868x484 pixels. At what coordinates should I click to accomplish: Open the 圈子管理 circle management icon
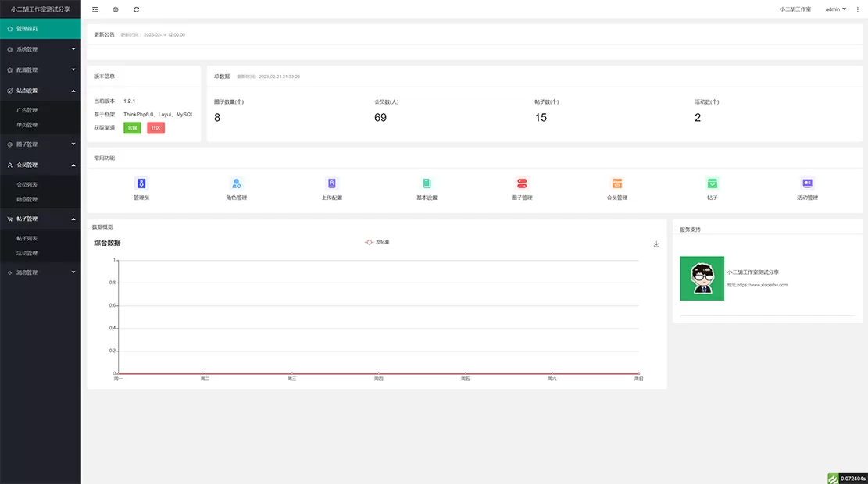pyautogui.click(x=522, y=187)
